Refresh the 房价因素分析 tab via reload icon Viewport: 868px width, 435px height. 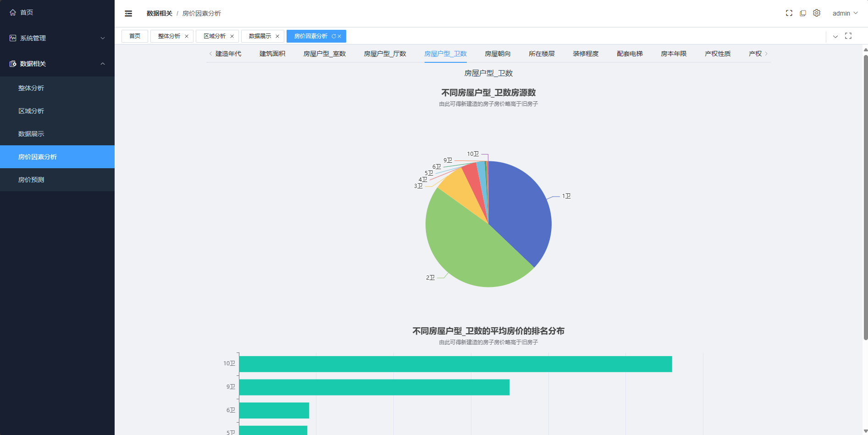click(334, 36)
